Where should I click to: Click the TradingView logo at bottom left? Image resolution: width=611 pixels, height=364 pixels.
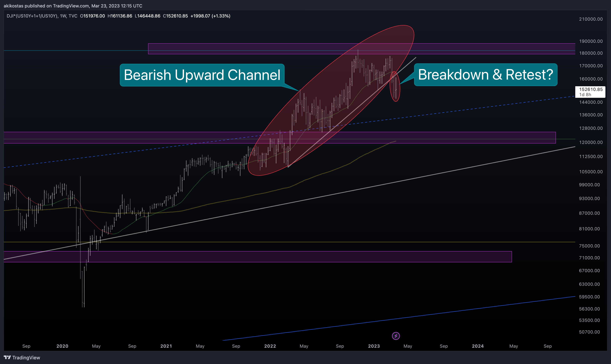[22, 358]
